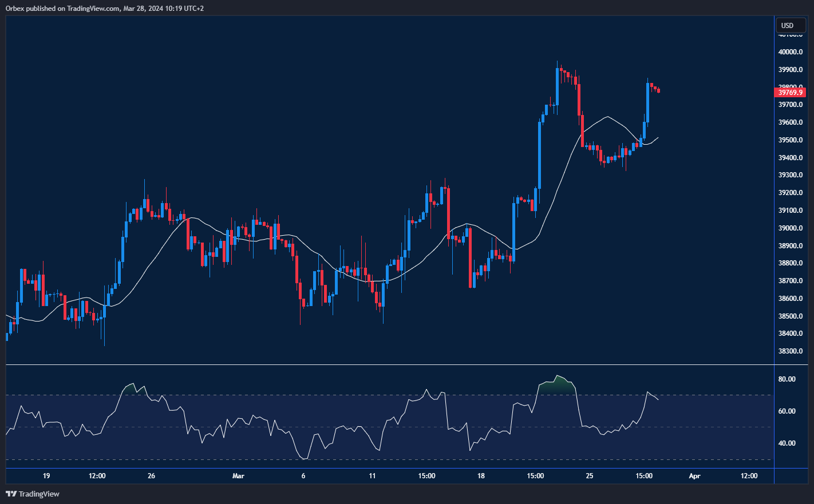The height and width of the screenshot is (504, 814).
Task: Click the 80.00 RSI scale label
Action: [x=787, y=379]
